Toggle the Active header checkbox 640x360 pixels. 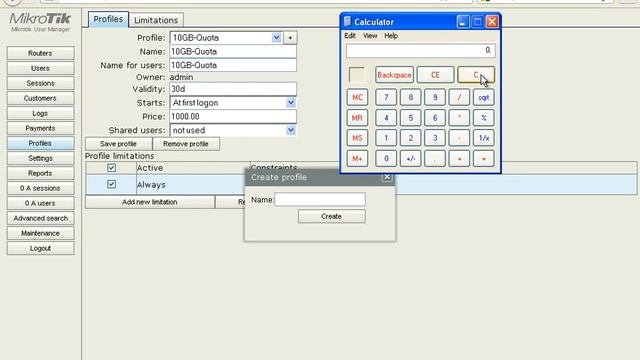[111, 168]
